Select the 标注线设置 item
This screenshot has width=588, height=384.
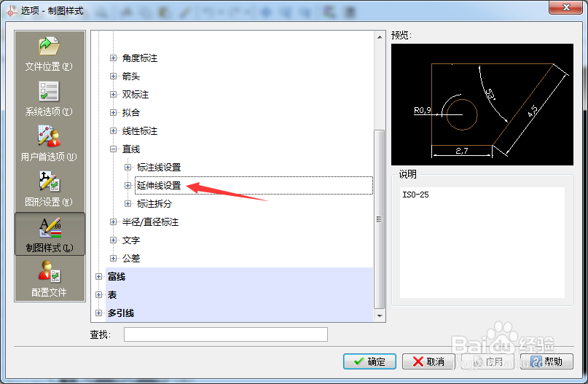159,168
